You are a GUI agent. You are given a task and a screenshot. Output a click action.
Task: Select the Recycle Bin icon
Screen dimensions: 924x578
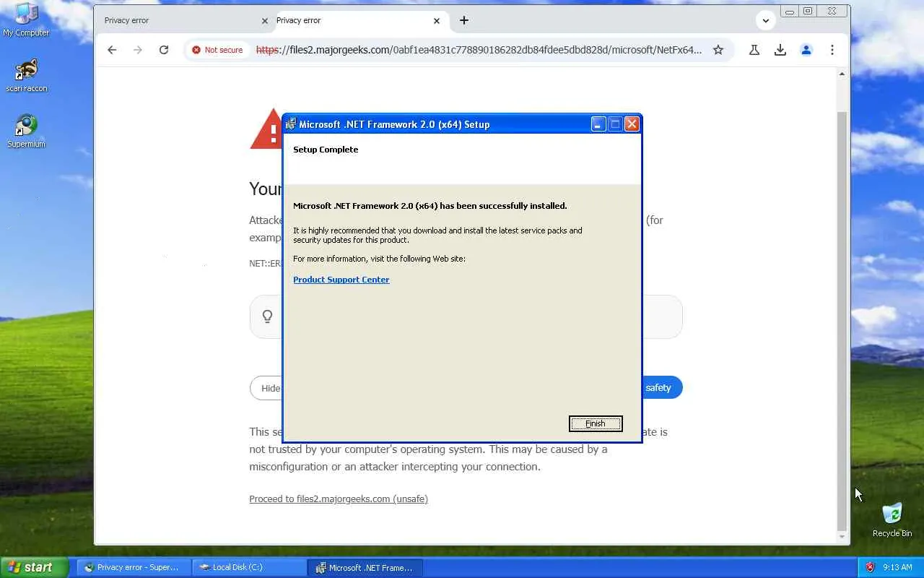click(892, 520)
